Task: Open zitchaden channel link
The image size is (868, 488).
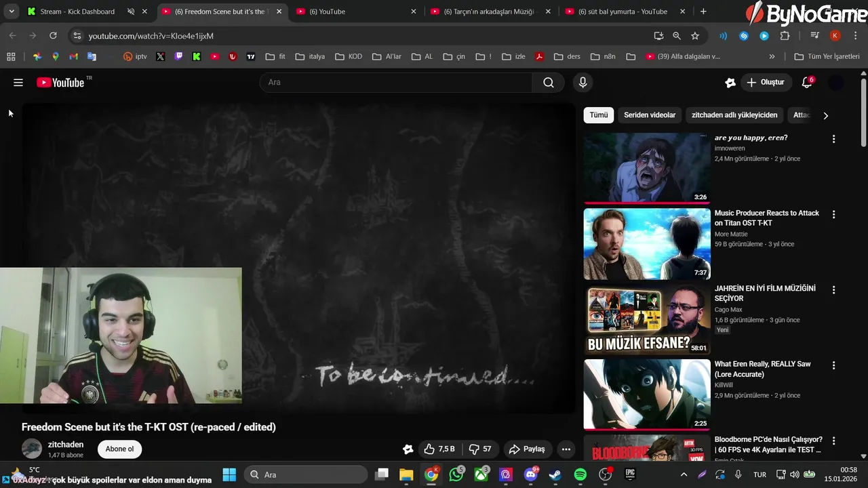Action: [x=66, y=445]
